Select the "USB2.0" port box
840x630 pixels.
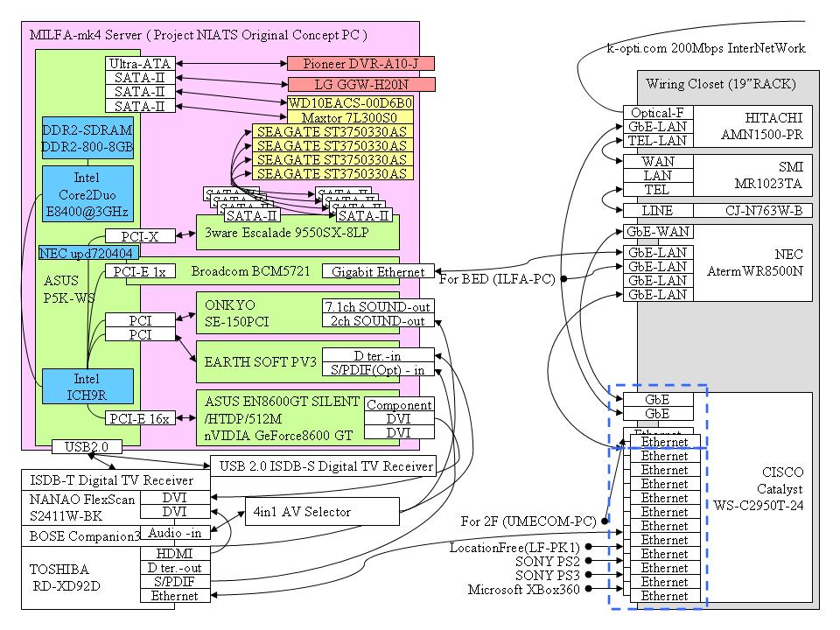tap(87, 446)
